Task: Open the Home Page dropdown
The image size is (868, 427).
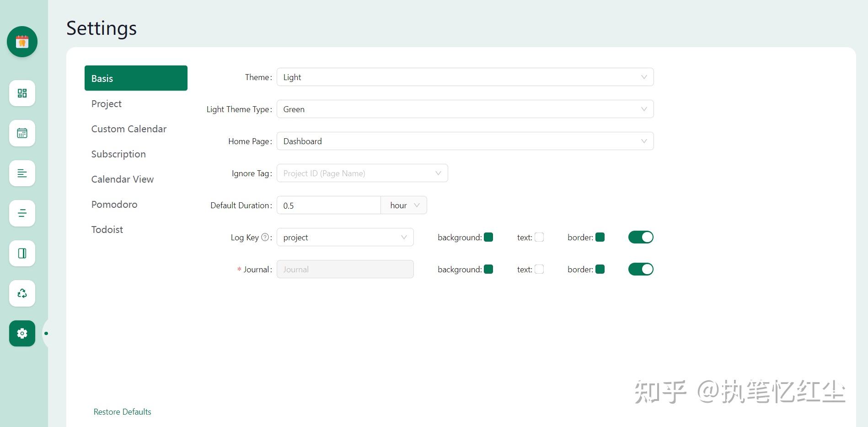Action: pos(465,141)
